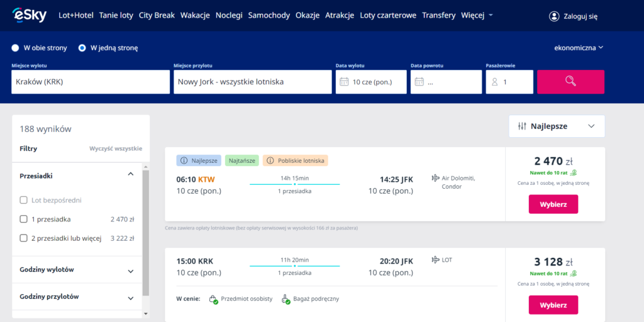
Task: Click the Miejsce przylotu field
Action: [252, 82]
